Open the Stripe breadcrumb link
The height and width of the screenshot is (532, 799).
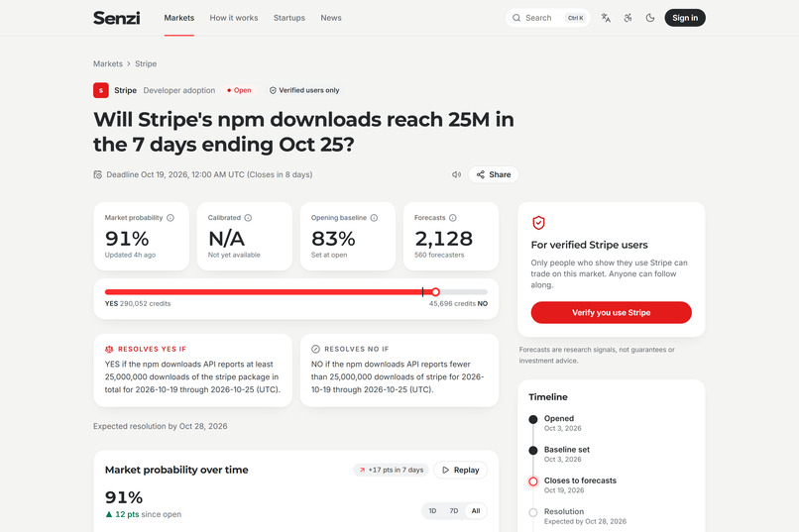point(146,63)
